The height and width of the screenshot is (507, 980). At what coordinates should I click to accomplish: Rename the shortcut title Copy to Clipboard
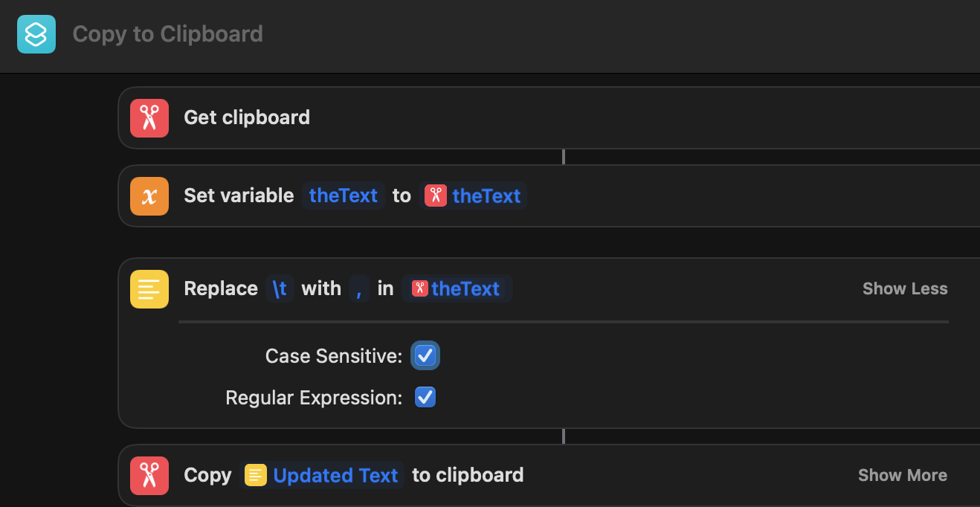167,34
